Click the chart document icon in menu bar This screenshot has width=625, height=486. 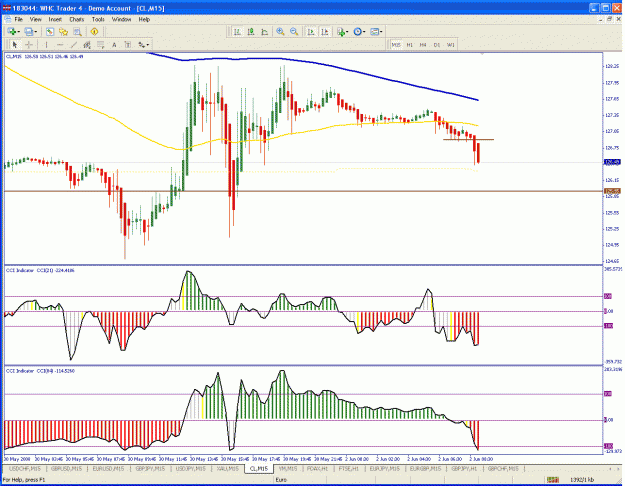tap(8, 19)
